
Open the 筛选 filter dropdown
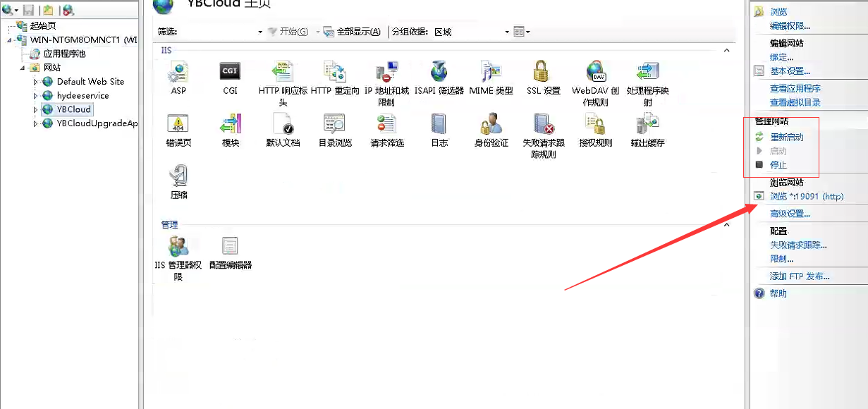[x=259, y=32]
